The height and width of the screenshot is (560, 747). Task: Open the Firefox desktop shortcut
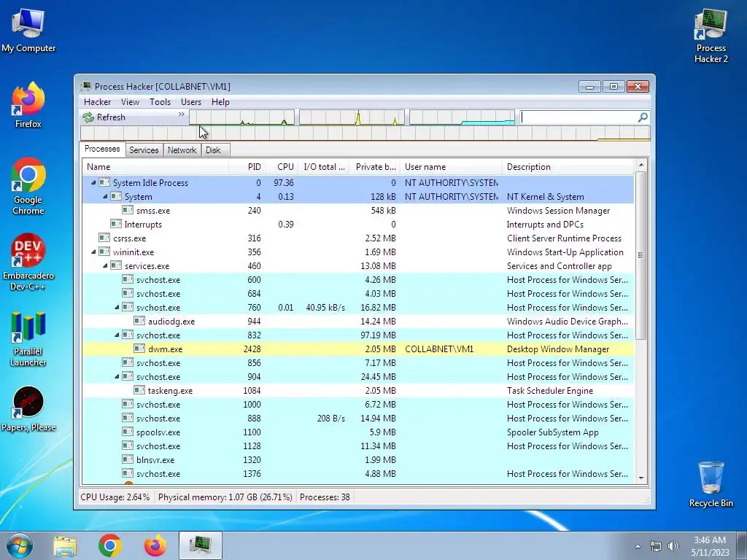(28, 105)
